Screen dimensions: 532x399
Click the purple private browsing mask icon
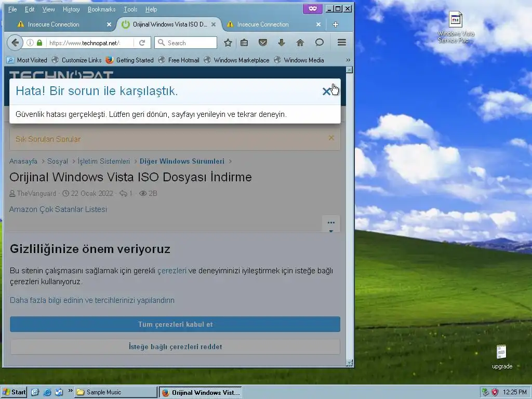(x=312, y=8)
